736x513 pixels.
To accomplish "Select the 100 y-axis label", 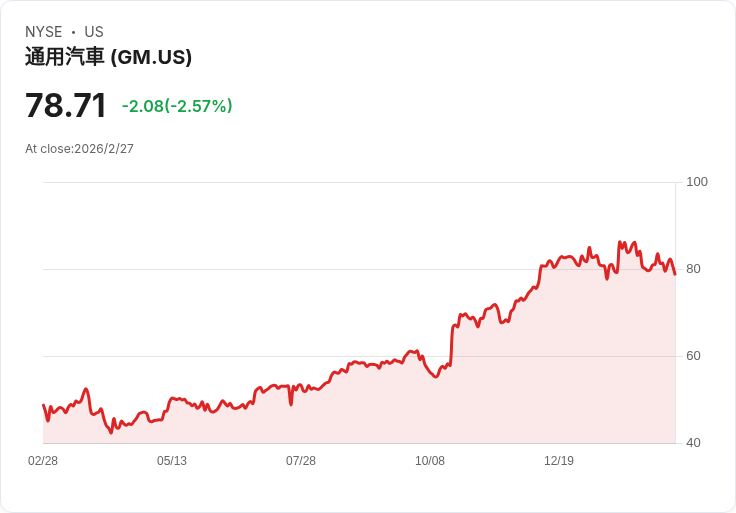I will tap(697, 182).
